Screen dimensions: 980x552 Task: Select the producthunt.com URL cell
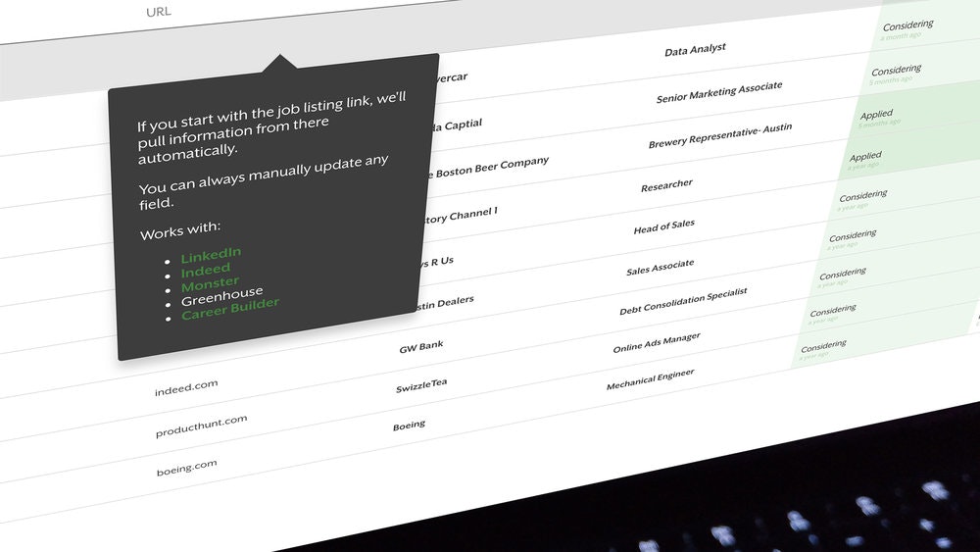point(201,427)
